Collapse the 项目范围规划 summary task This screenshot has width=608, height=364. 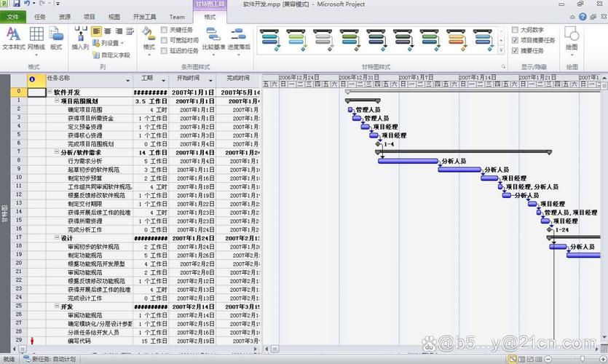57,101
